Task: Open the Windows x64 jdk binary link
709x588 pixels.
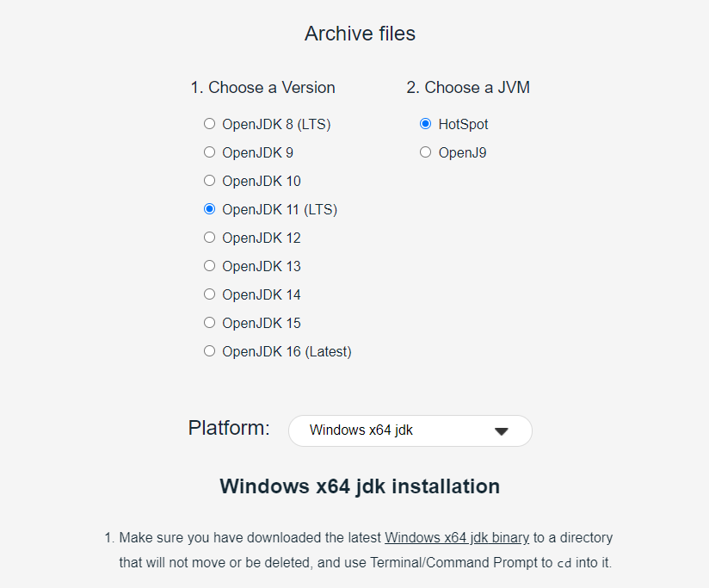Action: point(457,538)
